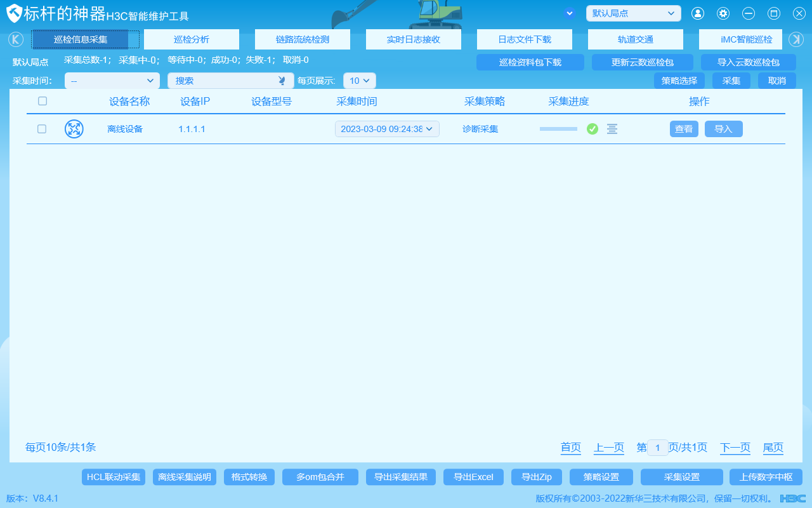View the 离线设备 row with 查看
Image resolution: width=812 pixels, height=508 pixels.
pyautogui.click(x=684, y=129)
